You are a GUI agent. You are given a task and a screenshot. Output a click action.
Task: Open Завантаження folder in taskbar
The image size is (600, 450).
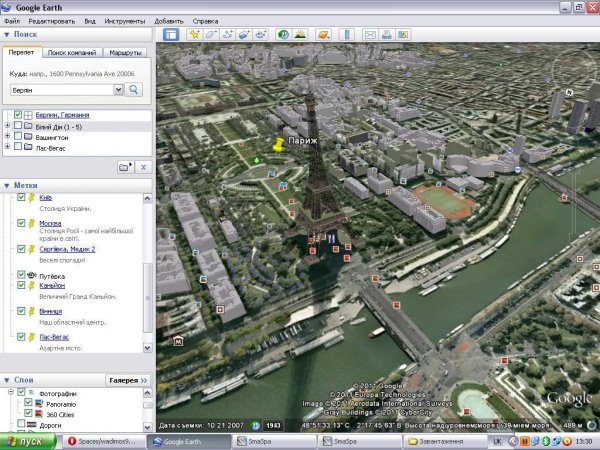click(x=444, y=442)
